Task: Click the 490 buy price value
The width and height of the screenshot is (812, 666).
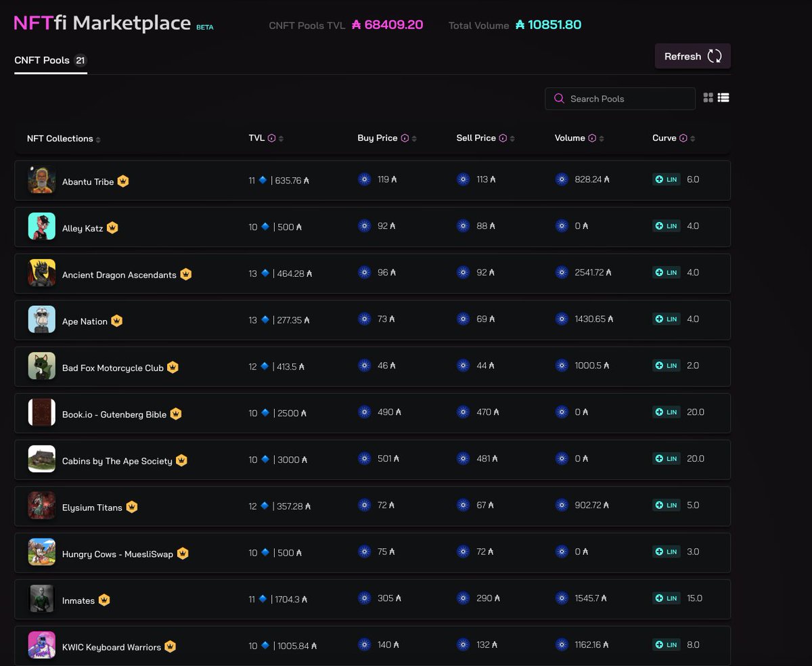Action: click(x=390, y=412)
